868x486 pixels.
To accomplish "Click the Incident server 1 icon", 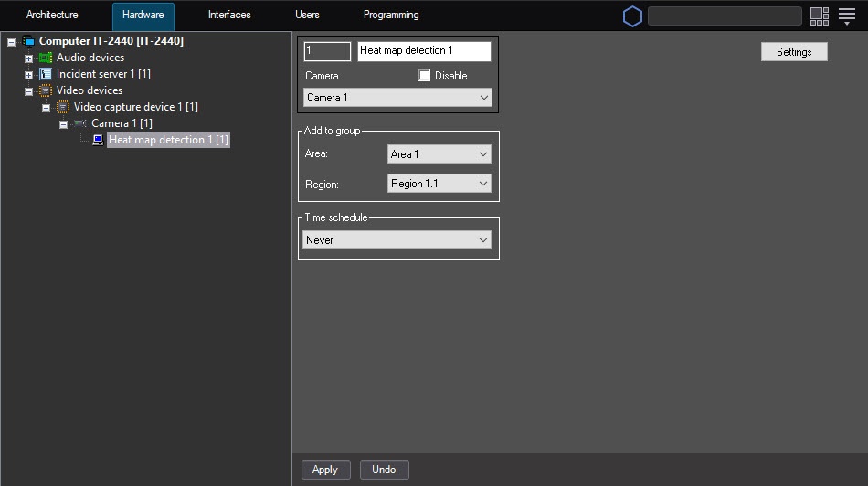I will 46,74.
